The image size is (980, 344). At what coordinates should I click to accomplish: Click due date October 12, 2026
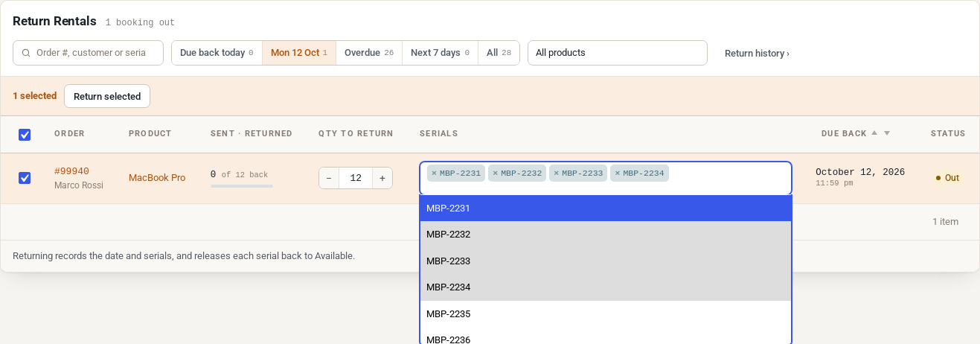860,172
